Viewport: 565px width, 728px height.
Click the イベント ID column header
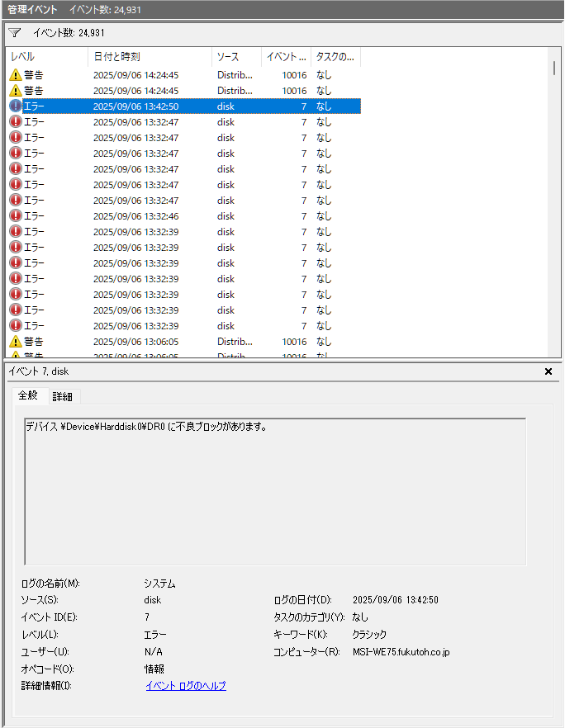pos(286,57)
